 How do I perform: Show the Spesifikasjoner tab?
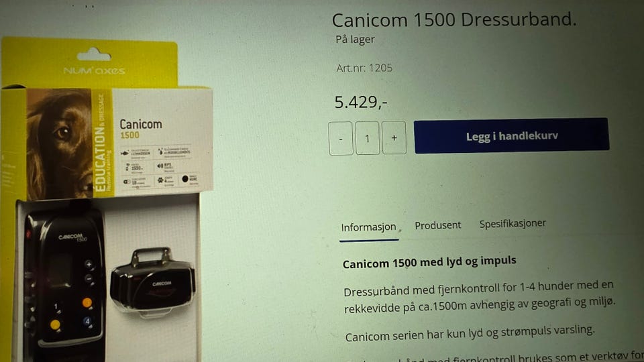click(513, 224)
